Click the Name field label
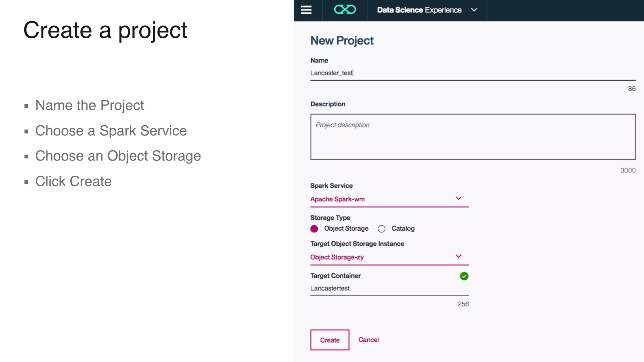 [319, 60]
